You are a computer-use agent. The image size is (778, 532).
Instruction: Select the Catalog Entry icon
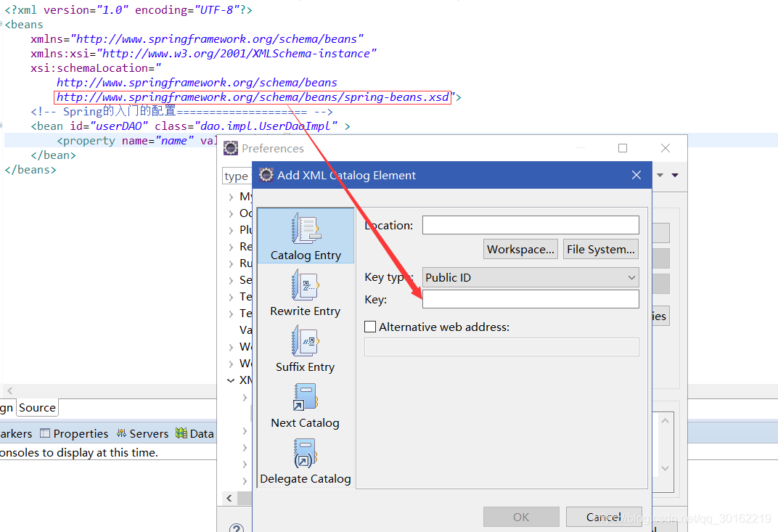coord(306,229)
